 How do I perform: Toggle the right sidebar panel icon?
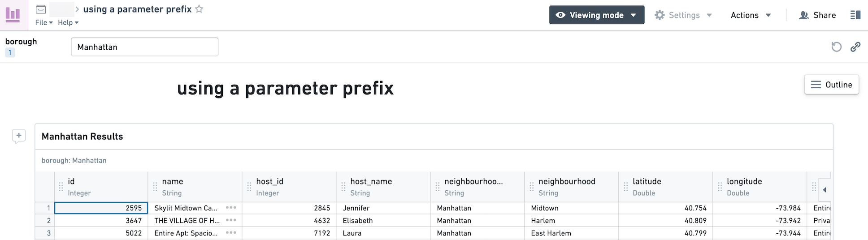[855, 15]
